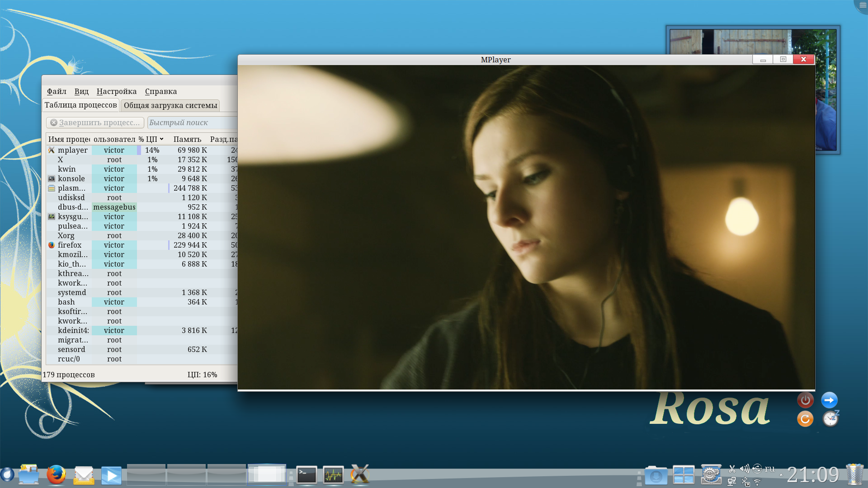This screenshot has height=488, width=868.
Task: Expand hidden system tray icons arrow
Action: (x=781, y=475)
